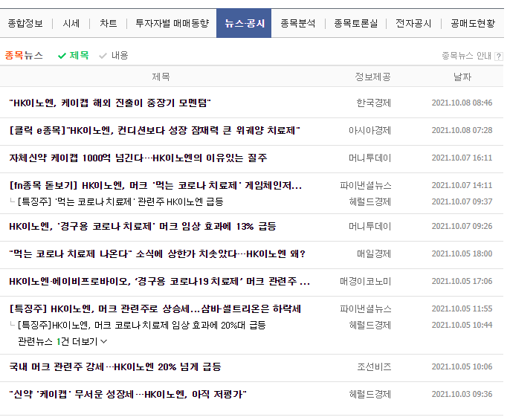Click source 매일경제
This screenshot has width=510, height=420.
374,253
